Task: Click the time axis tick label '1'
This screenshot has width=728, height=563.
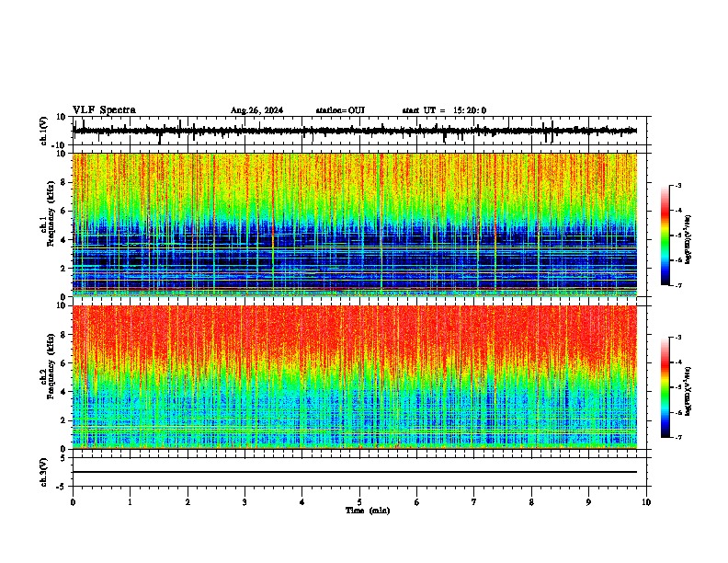Action: tap(130, 502)
